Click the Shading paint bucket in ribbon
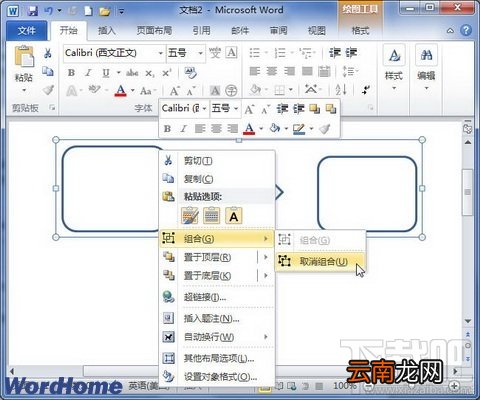This screenshot has width=480, height=400. 255,89
